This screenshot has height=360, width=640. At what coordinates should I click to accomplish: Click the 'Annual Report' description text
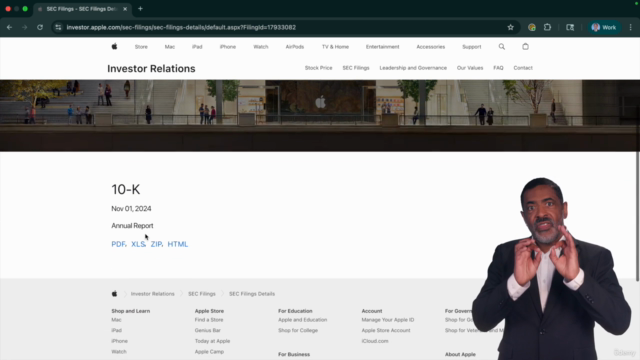tap(132, 226)
